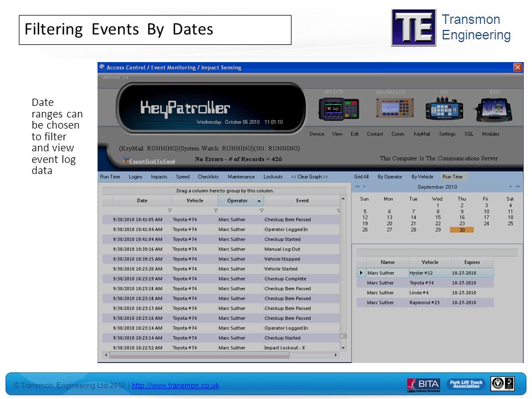
Task: Open the Modules menu
Action: click(x=490, y=134)
